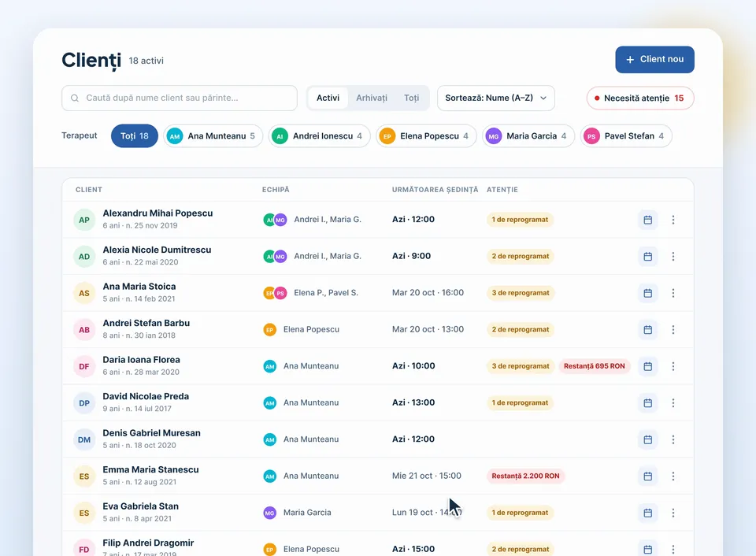Open calendar for Emma Maria Stanescu
The image size is (756, 556).
coord(647,476)
